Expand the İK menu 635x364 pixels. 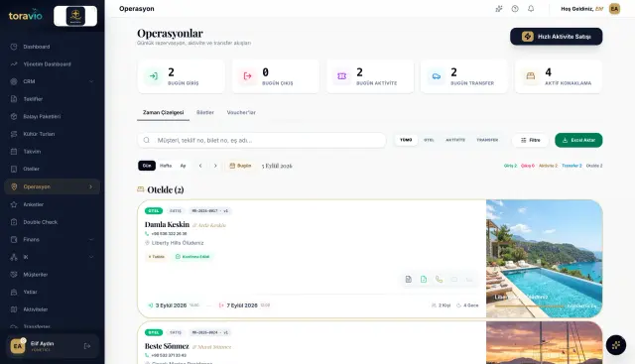(x=91, y=257)
